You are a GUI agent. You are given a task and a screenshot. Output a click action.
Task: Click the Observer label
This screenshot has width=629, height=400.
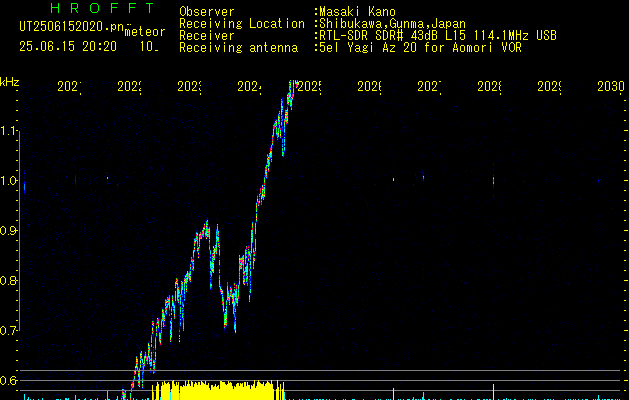pyautogui.click(x=207, y=12)
